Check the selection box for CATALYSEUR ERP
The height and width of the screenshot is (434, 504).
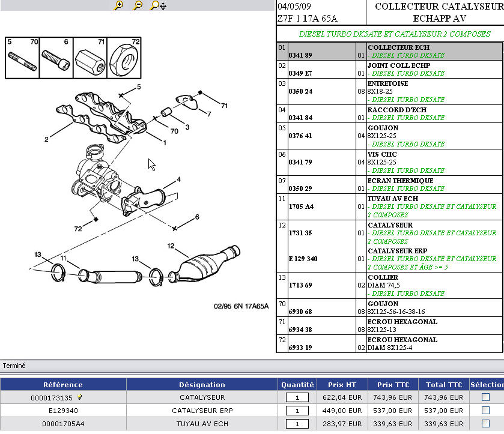(x=485, y=411)
